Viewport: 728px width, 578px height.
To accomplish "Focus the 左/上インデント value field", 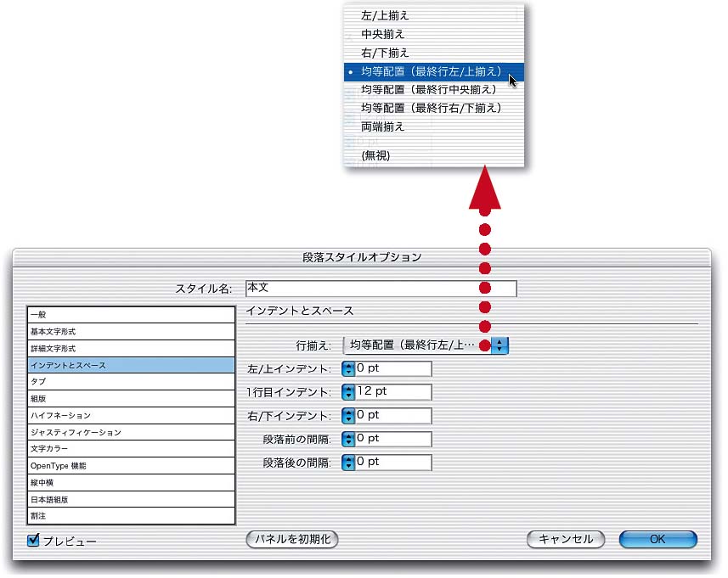I will [x=393, y=369].
